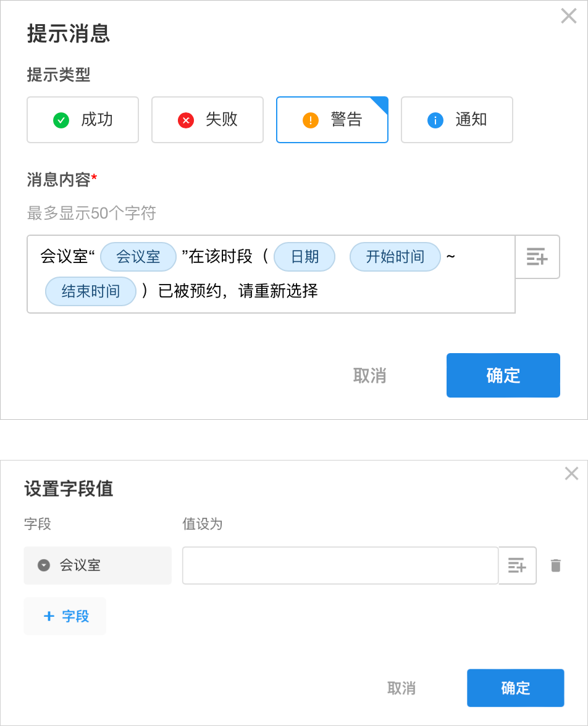This screenshot has height=726, width=588.
Task: Click 取消 in the 提示消息 dialog
Action: (x=369, y=375)
